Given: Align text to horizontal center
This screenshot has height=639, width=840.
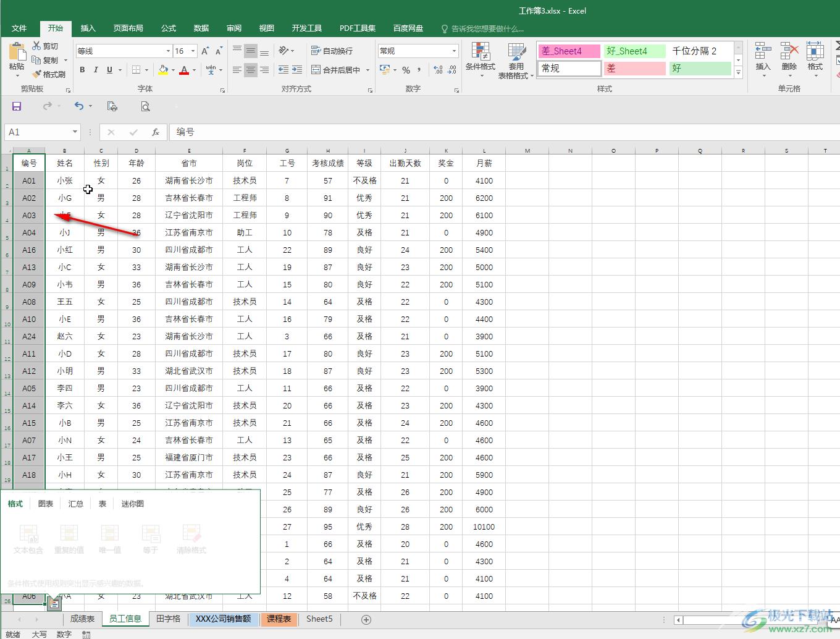Looking at the screenshot, I should click(x=250, y=70).
